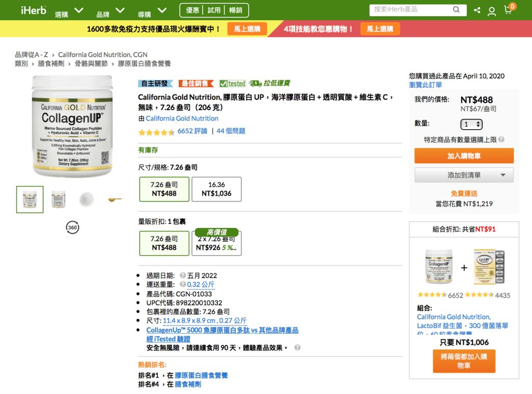Screen dimensions: 532x394
Task: Open the 11.4 x 8.9 x 8.9 cm size link
Action: coord(205,320)
